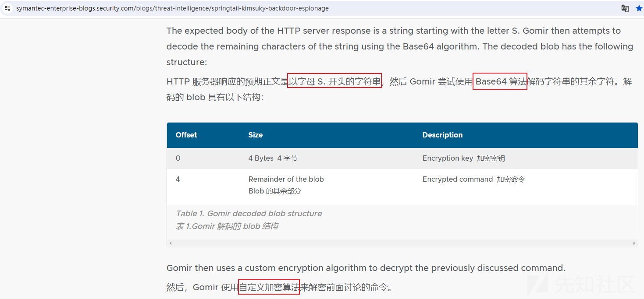Click the "4 Bytes" size cell
The image size is (644, 299).
(x=273, y=158)
